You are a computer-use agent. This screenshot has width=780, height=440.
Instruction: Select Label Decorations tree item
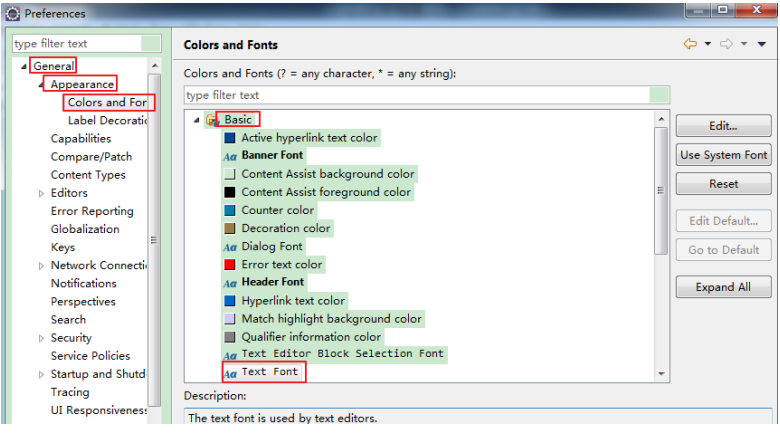tap(107, 120)
